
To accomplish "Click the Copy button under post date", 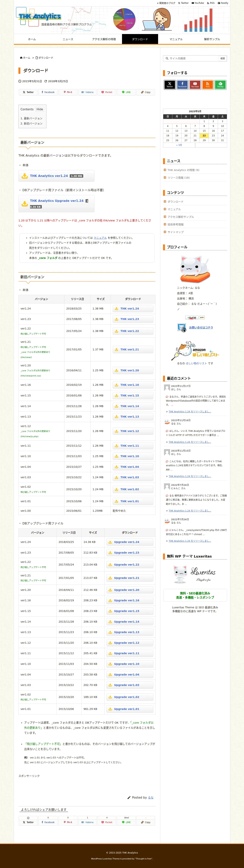I will tap(146, 92).
